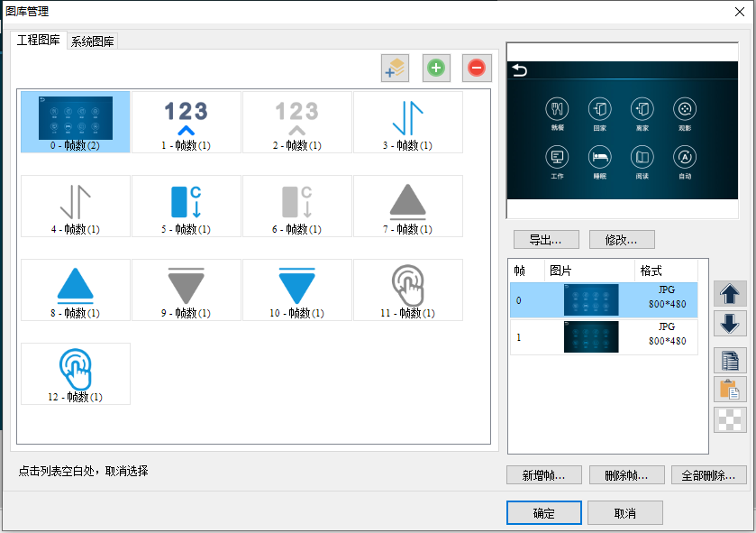Select gray up-down arrows image 4
Image resolution: width=756 pixels, height=533 pixels.
pyautogui.click(x=76, y=206)
